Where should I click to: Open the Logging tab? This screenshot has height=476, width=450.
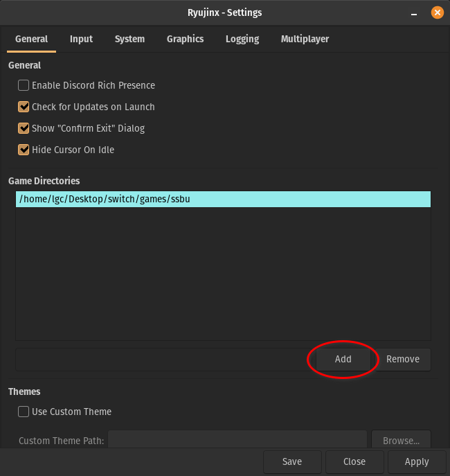(242, 39)
